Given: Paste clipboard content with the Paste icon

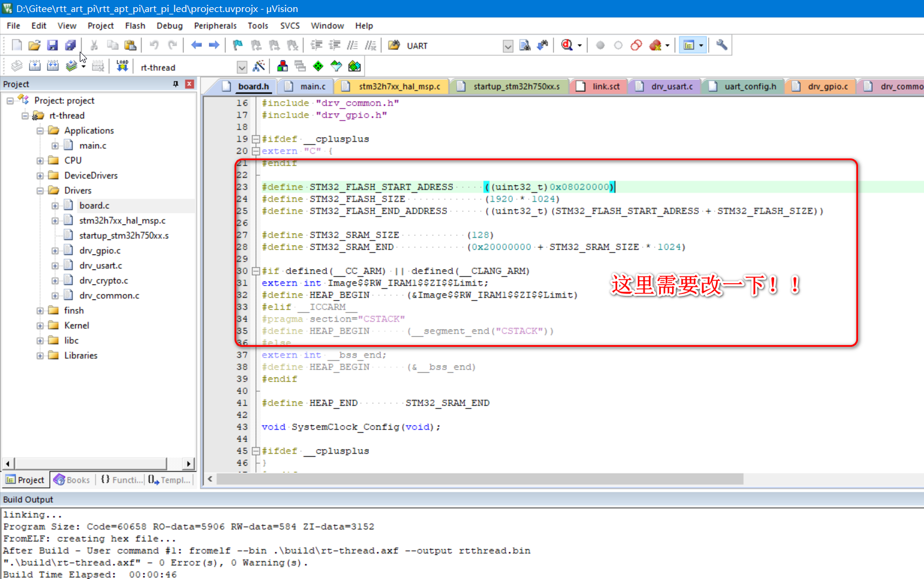Looking at the screenshot, I should tap(130, 46).
